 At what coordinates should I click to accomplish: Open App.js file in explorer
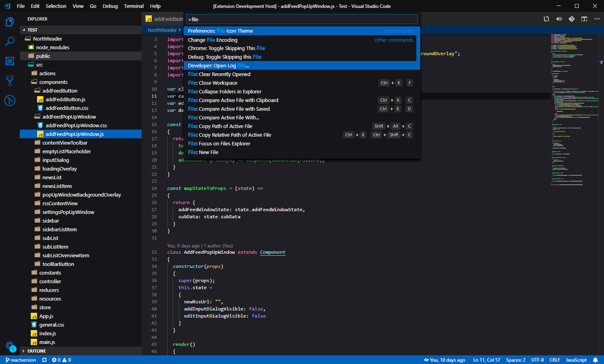(80, 316)
